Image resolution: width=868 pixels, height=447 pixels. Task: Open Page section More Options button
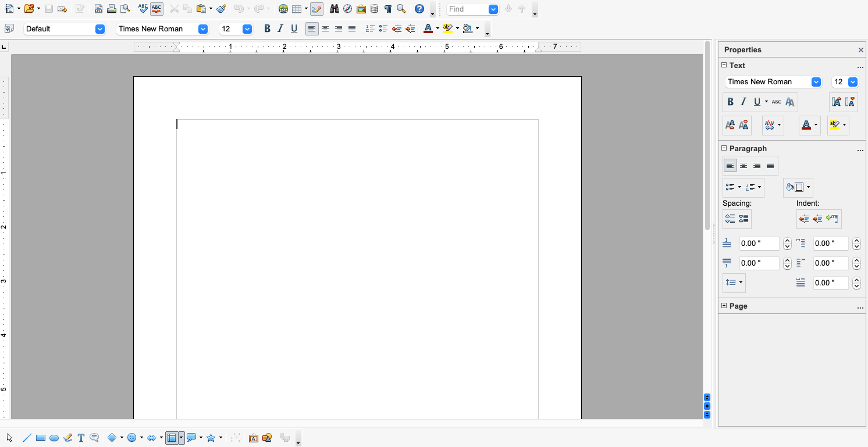860,307
